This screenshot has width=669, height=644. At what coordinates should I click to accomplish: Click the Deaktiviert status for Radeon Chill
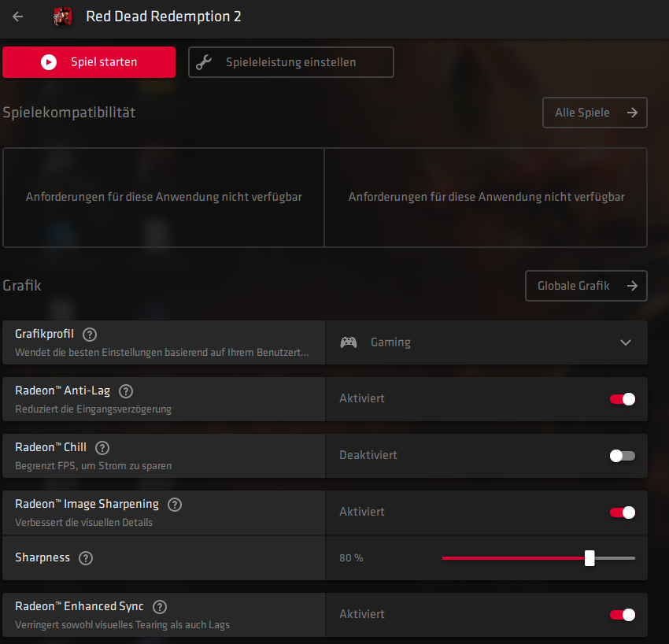[x=368, y=455]
